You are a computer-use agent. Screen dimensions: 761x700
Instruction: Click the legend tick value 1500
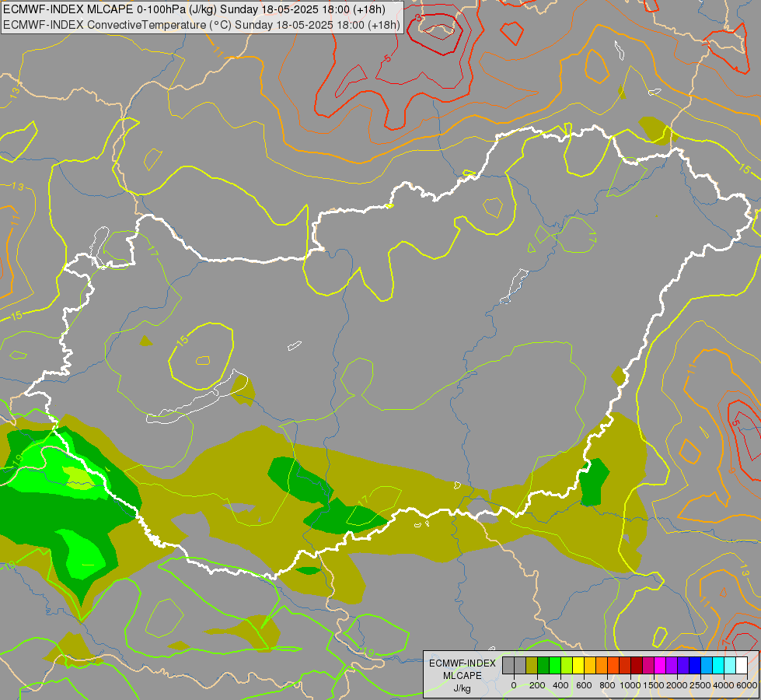point(654,685)
